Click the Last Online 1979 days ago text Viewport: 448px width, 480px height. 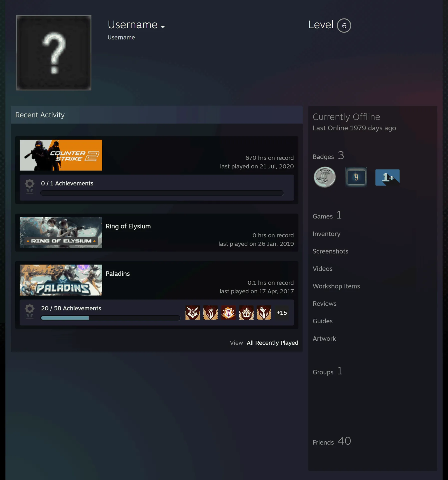coord(354,128)
